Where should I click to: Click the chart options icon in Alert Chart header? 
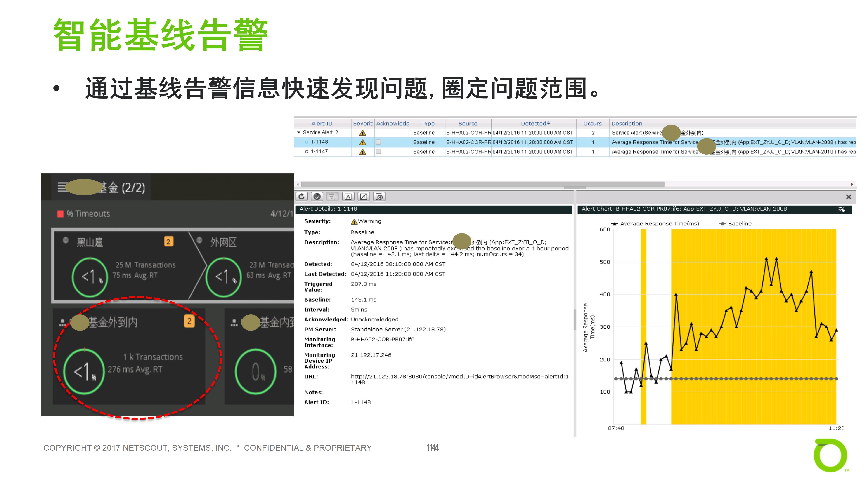842,209
